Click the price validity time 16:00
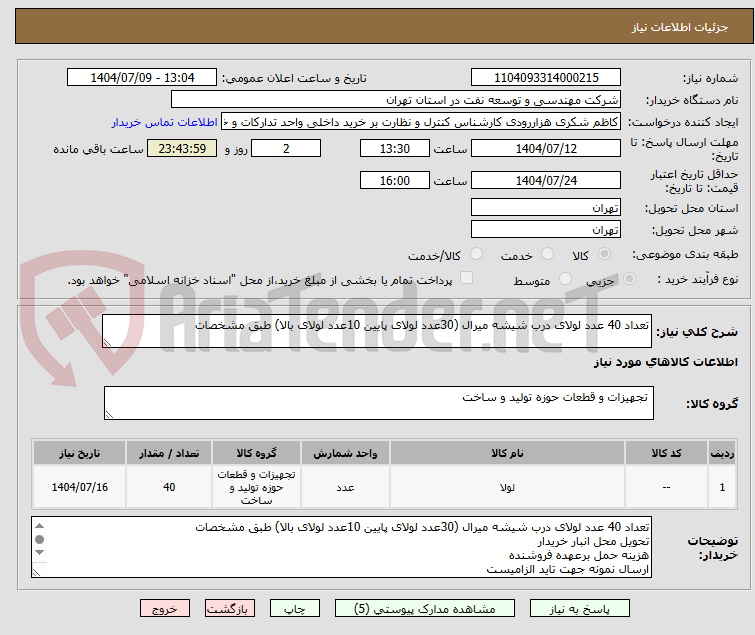The height and width of the screenshot is (635, 755). [395, 180]
